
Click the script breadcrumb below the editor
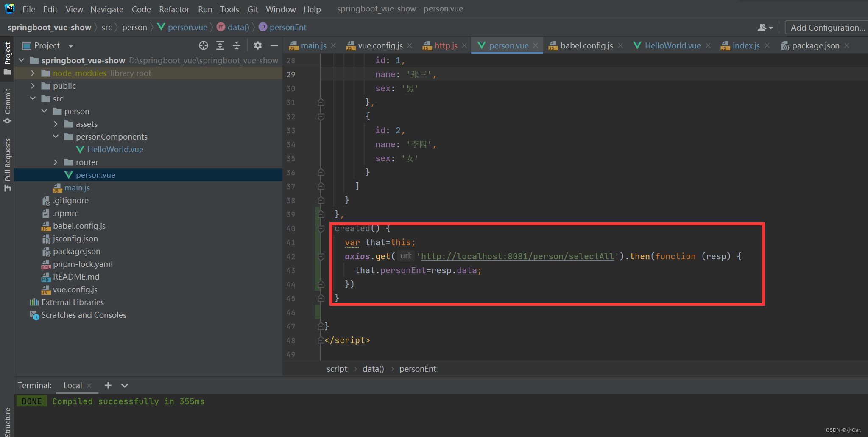pos(337,369)
